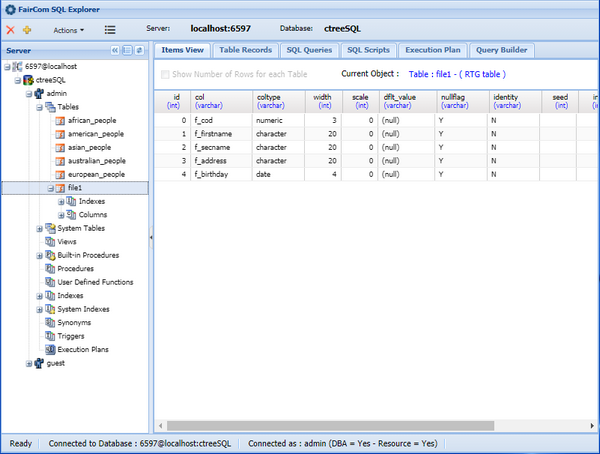The height and width of the screenshot is (454, 600).
Task: Click the Execution Plans icon in tree
Action: click(x=50, y=349)
